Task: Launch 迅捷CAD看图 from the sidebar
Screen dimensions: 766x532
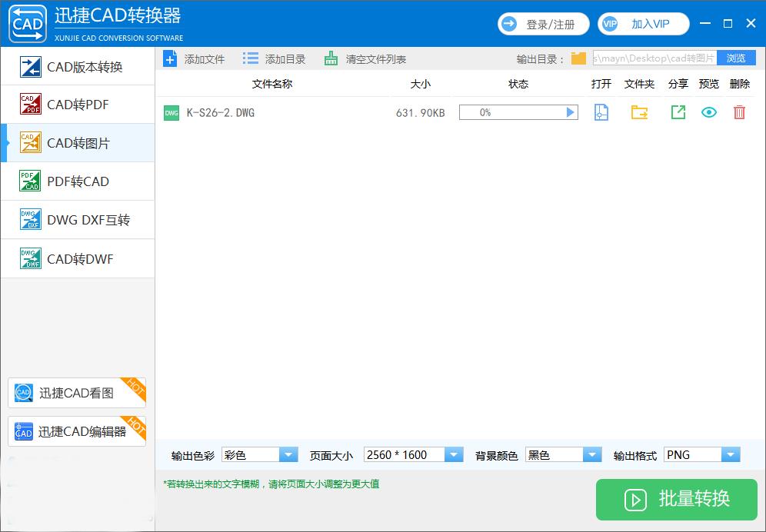Action: 76,393
